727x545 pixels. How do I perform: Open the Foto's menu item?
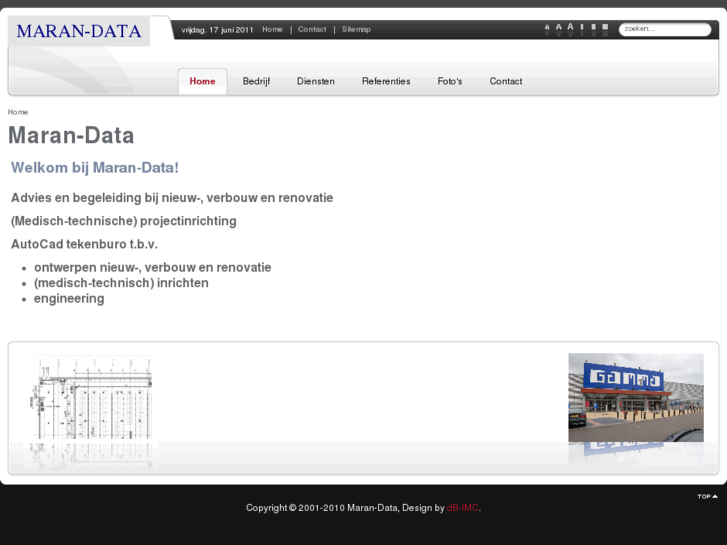(x=450, y=81)
